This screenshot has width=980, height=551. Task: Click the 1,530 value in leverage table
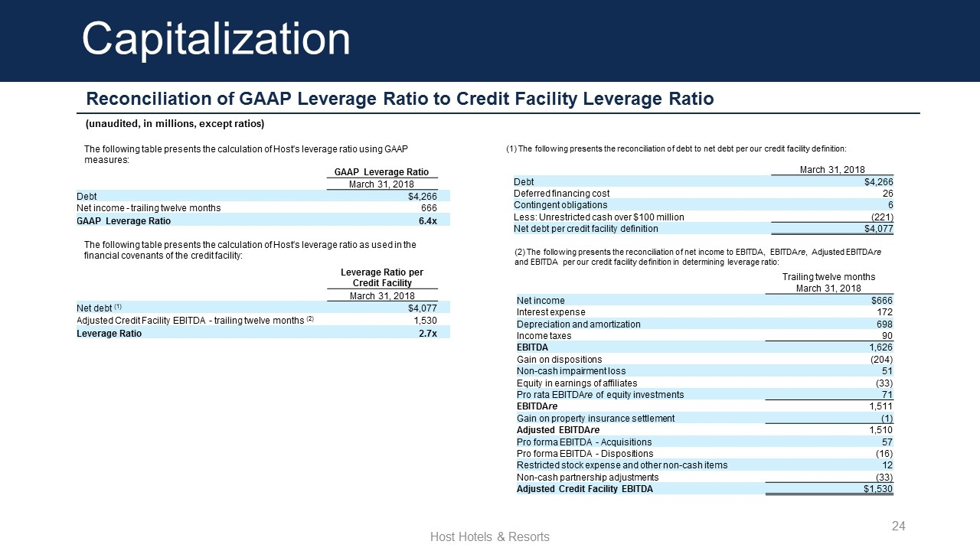[426, 321]
